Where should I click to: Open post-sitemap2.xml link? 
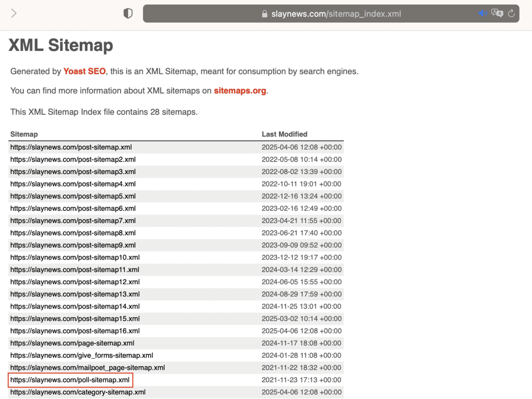(73, 159)
